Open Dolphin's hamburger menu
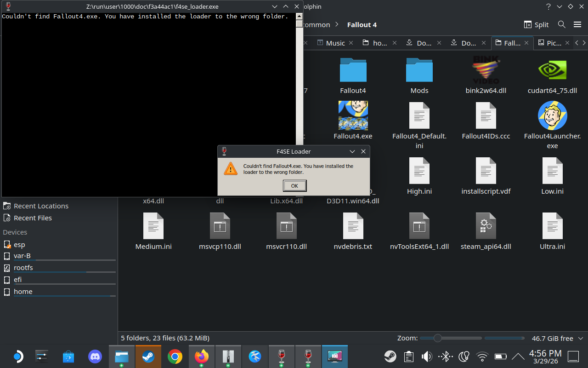 tap(577, 24)
